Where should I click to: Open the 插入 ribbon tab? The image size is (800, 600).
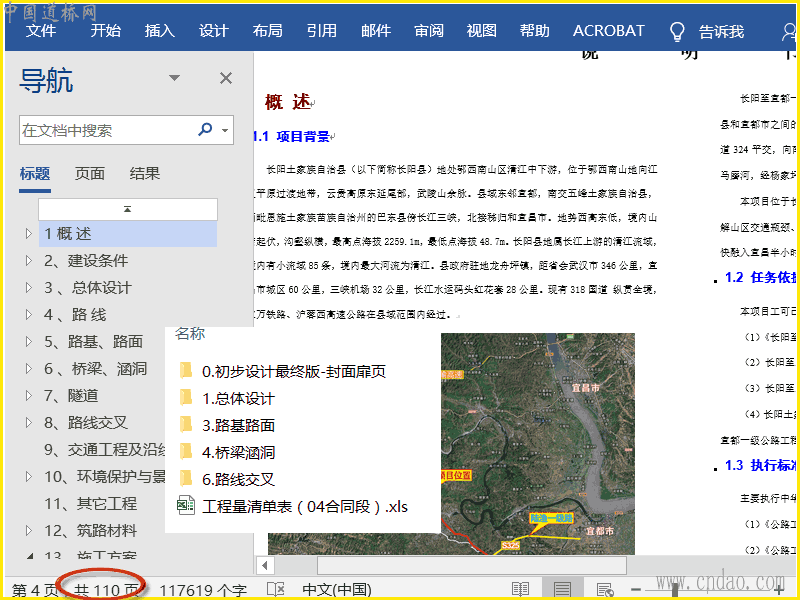click(x=159, y=31)
